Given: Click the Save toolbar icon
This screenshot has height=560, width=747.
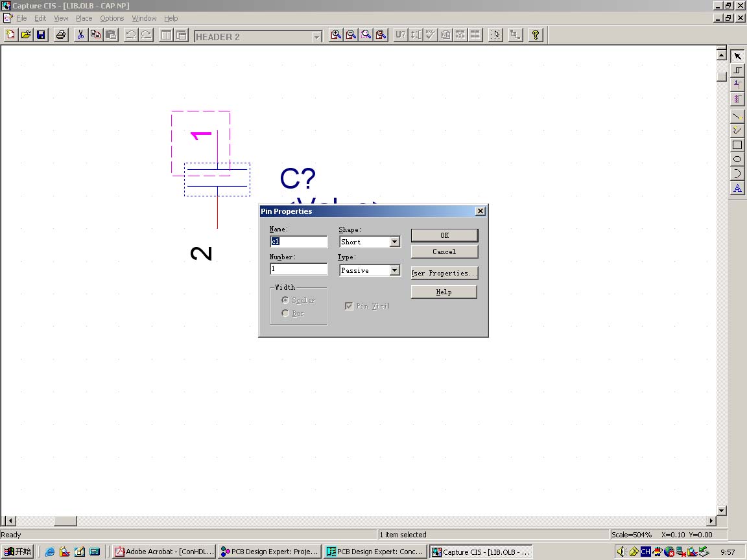Looking at the screenshot, I should 41,35.
